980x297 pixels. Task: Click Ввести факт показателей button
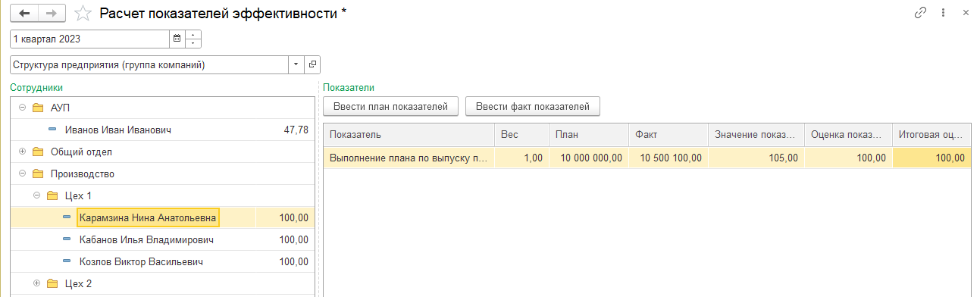(533, 107)
